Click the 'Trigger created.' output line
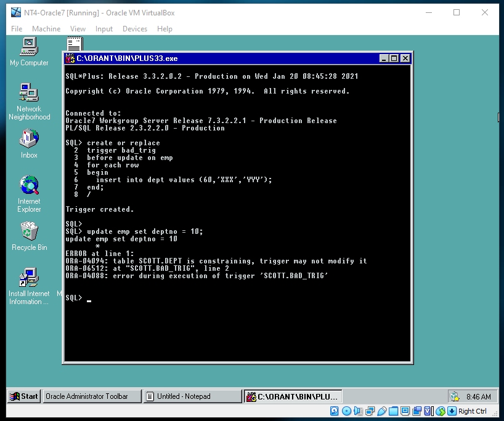This screenshot has height=421, width=504. tap(100, 209)
